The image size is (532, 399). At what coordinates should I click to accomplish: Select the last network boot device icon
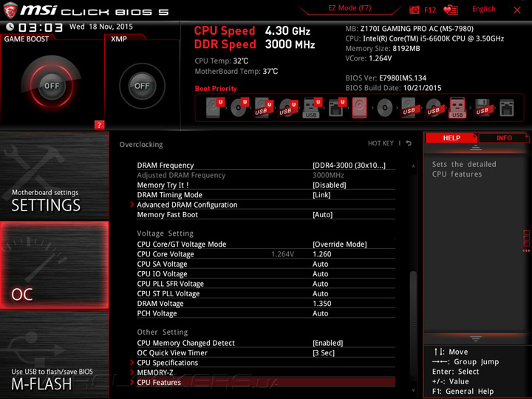[x=507, y=108]
